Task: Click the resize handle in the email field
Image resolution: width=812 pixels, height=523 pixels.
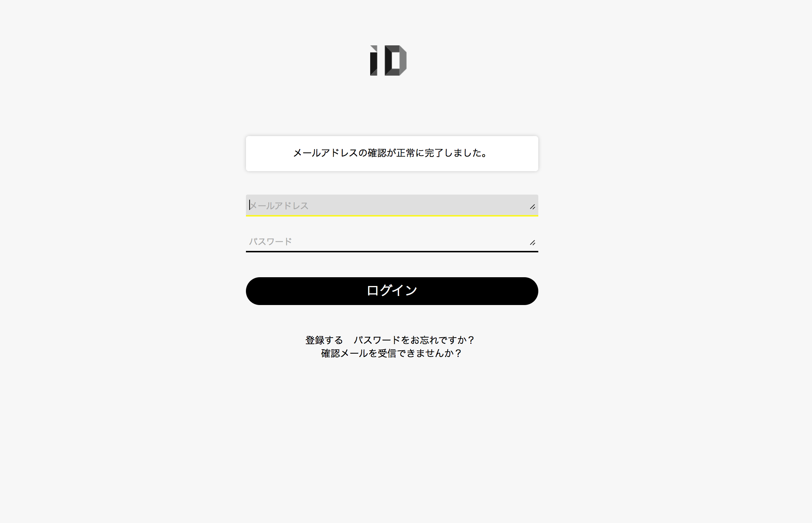Action: click(x=532, y=207)
